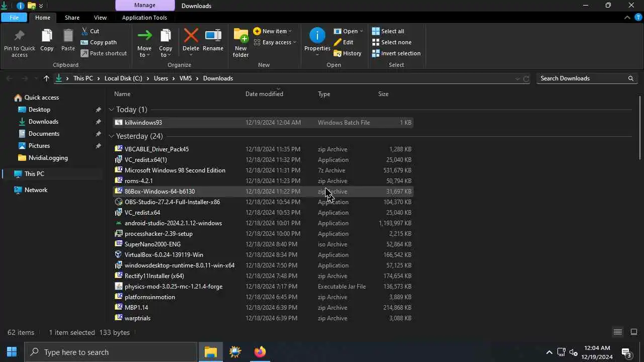Switch to the Share tab
Image resolution: width=644 pixels, height=362 pixels.
click(72, 18)
